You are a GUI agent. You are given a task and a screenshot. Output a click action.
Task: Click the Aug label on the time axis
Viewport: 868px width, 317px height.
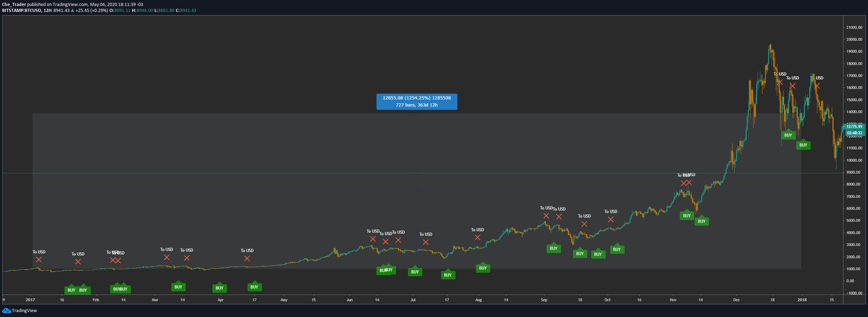(x=478, y=300)
